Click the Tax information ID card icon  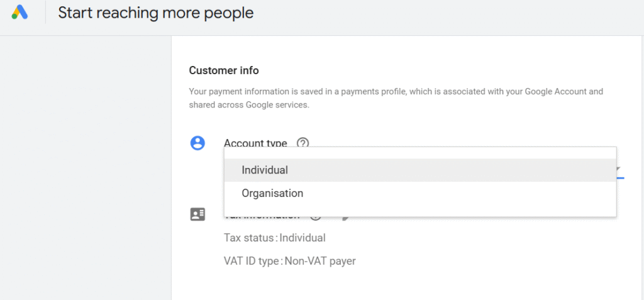pyautogui.click(x=197, y=214)
